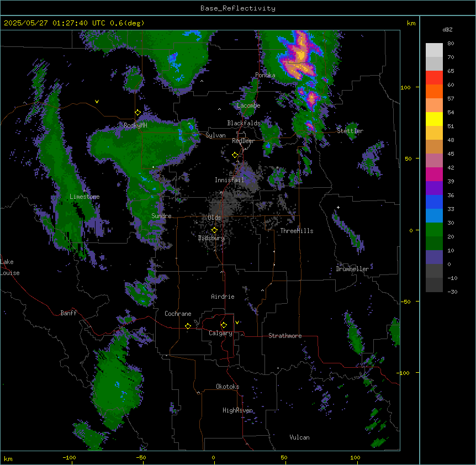Click the Vulcan label
The image size is (476, 465).
pyautogui.click(x=299, y=437)
